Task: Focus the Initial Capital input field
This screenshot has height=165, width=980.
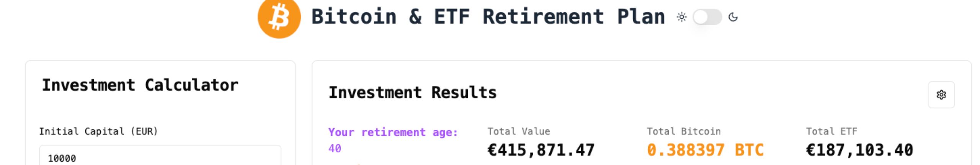Action: pyautogui.click(x=160, y=155)
